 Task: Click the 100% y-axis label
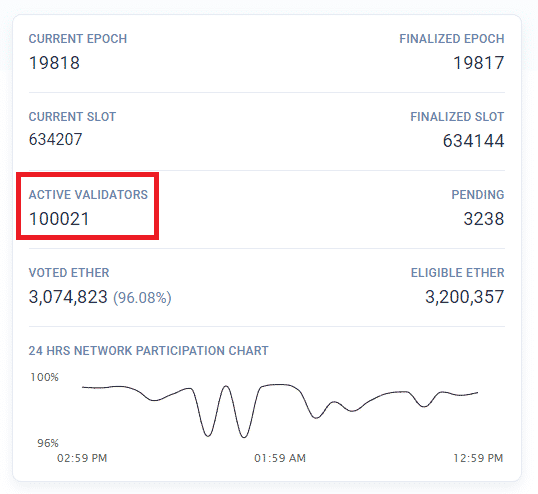(x=45, y=377)
